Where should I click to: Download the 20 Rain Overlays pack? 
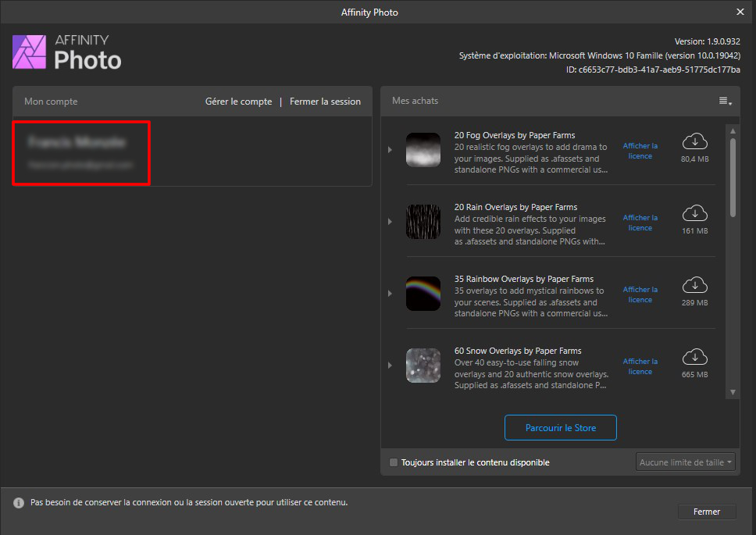click(x=695, y=213)
